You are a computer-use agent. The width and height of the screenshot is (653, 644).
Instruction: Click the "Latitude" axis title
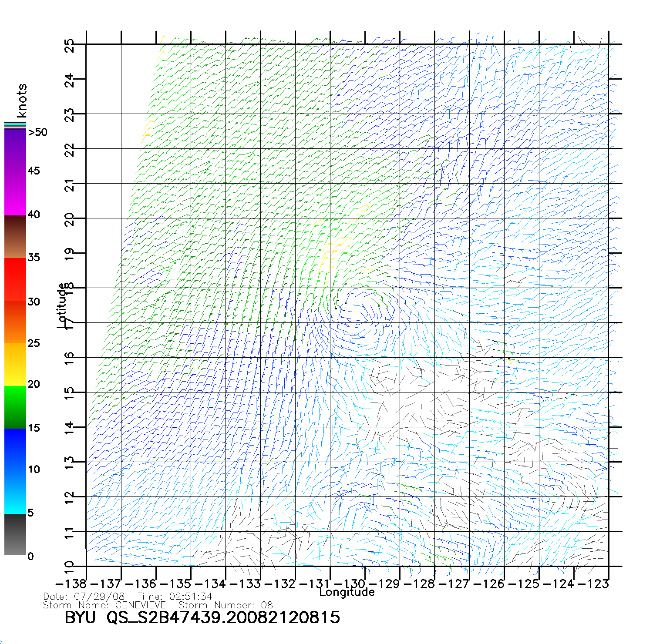click(x=62, y=305)
